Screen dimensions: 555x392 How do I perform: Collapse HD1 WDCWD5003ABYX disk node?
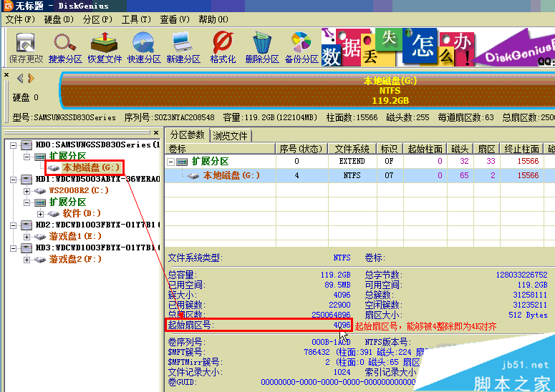click(13, 180)
